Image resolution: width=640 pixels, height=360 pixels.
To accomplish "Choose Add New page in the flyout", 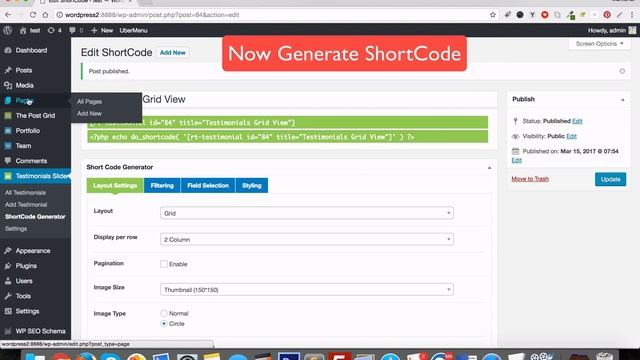I will 89,113.
